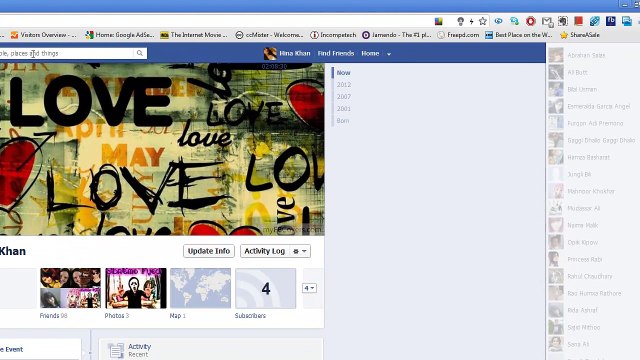Open the Best Place on the W... bookmark

click(x=519, y=35)
